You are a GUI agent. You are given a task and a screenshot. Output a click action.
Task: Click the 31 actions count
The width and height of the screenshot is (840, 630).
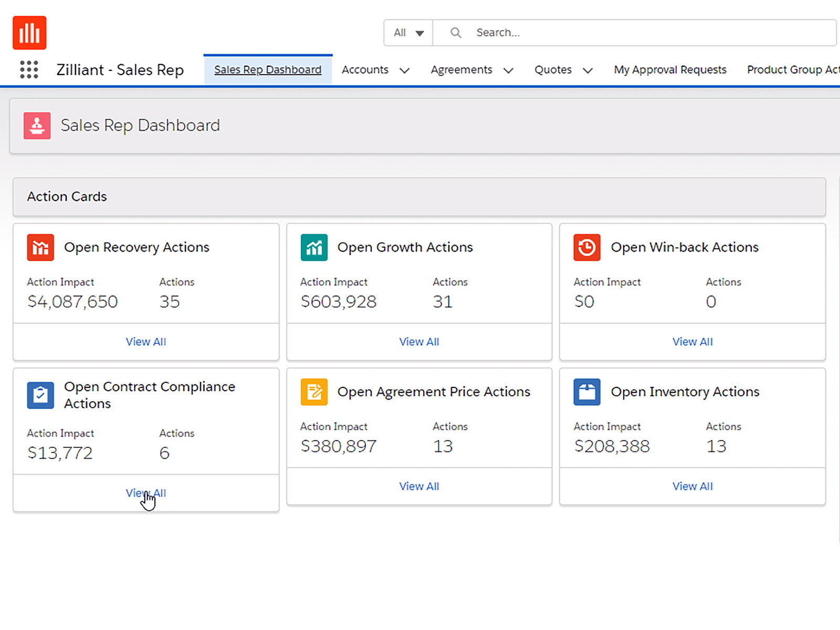(x=443, y=302)
